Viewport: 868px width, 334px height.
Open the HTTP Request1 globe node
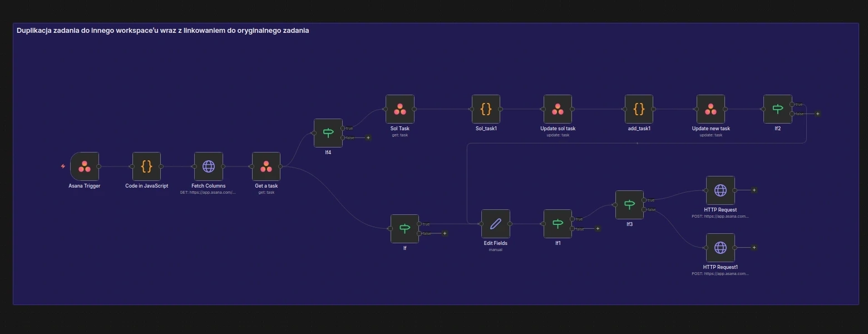720,248
